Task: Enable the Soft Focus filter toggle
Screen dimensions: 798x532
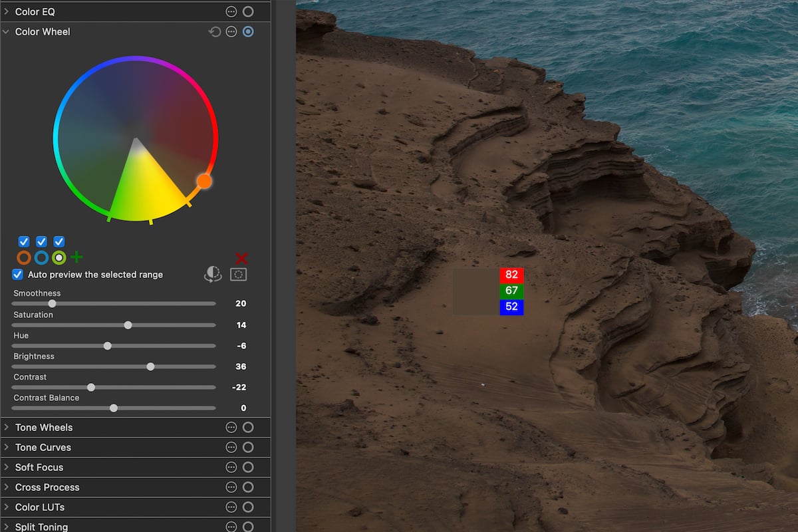Action: 248,467
